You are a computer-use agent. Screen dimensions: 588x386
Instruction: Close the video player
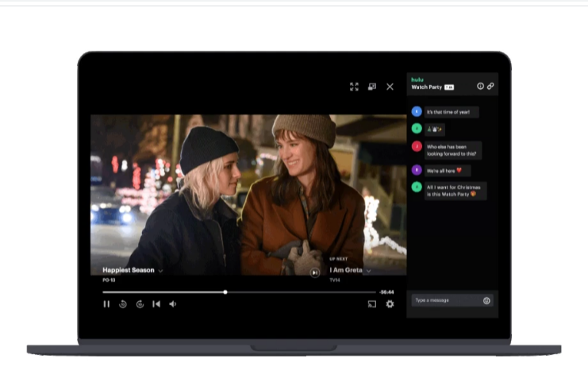pyautogui.click(x=390, y=87)
